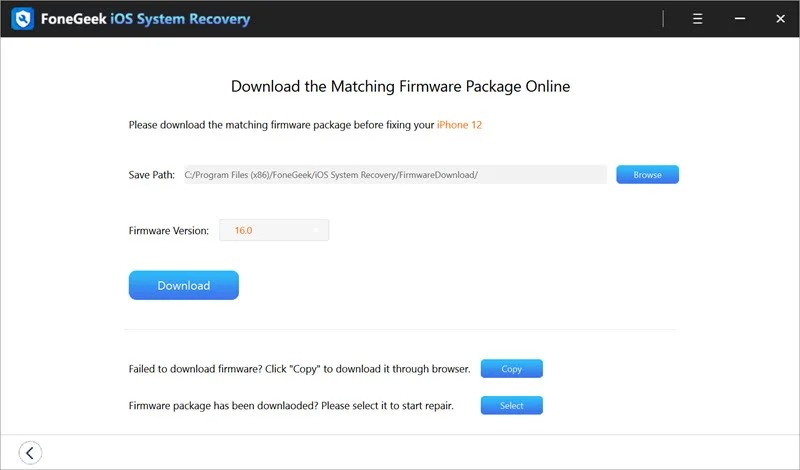Click the Firmware Version label

[x=169, y=231]
